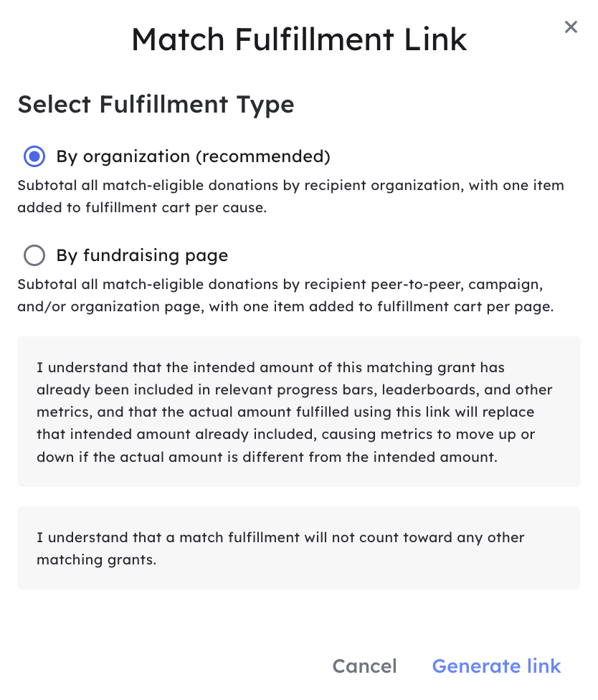Click the recipient organization subtotal description
The height and width of the screenshot is (700, 598).
[290, 197]
